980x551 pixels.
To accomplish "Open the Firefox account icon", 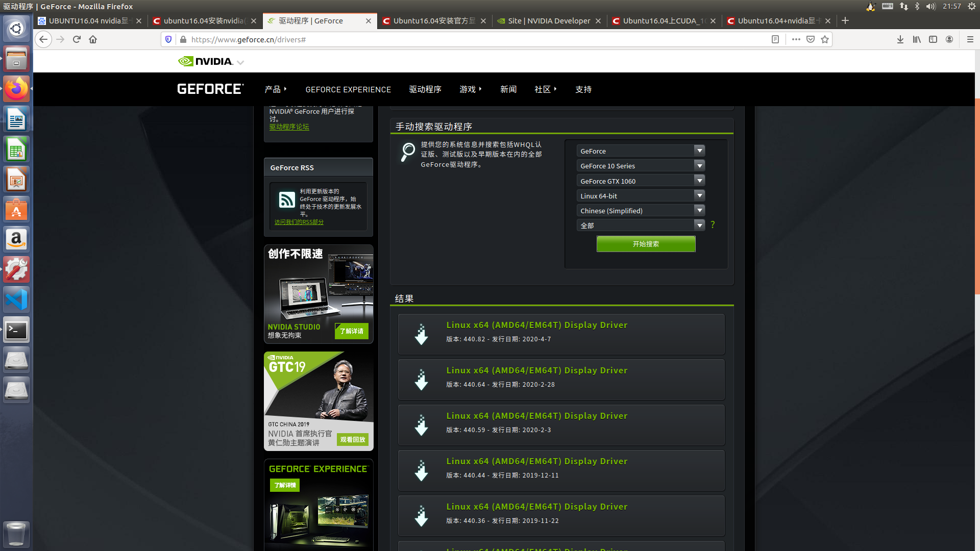I will pos(949,39).
